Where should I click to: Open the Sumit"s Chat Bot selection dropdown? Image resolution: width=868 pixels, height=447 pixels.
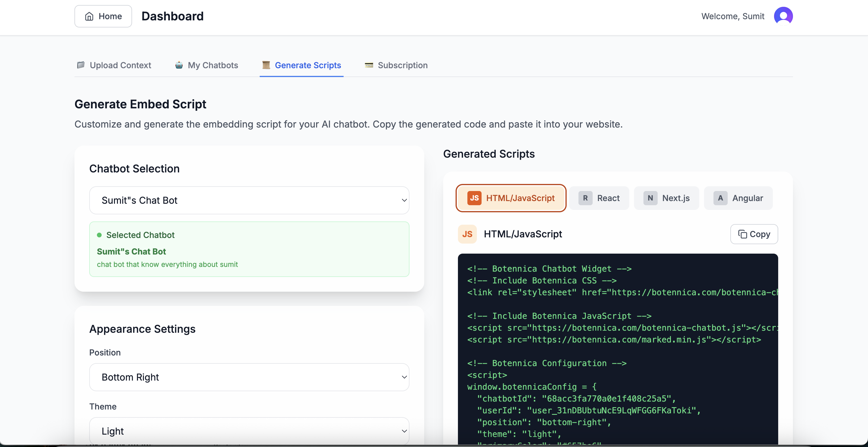coord(249,200)
